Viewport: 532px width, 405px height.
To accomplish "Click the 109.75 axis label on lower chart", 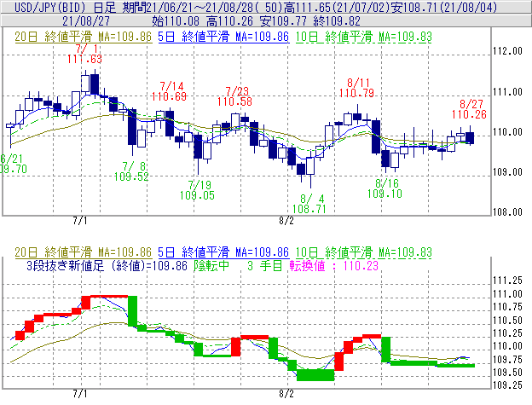I will click(x=507, y=360).
